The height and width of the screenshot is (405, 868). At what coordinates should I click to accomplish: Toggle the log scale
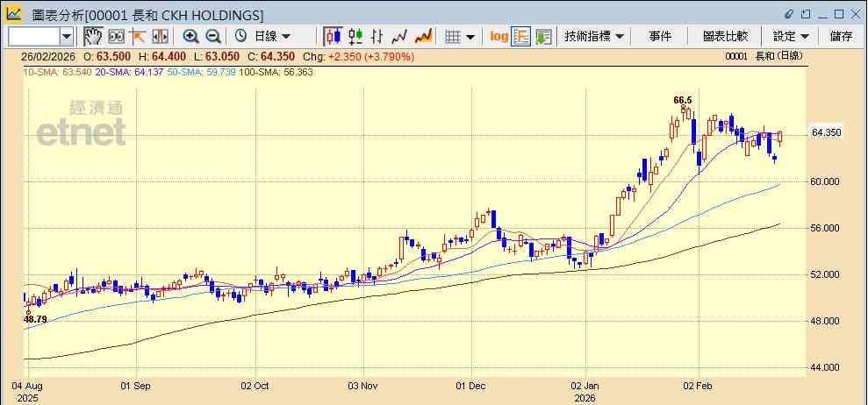tap(499, 37)
